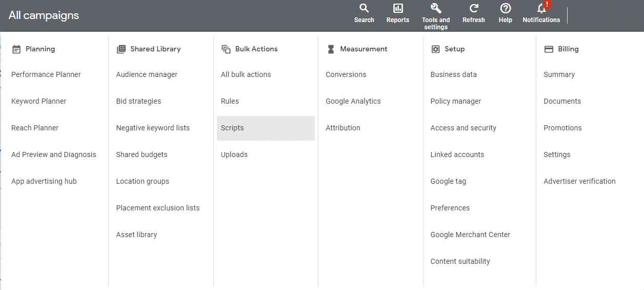
Task: Click the Planning column heading
Action: click(41, 49)
